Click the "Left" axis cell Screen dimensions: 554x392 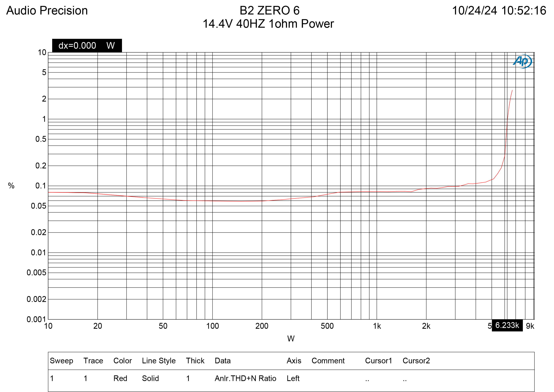click(x=293, y=378)
